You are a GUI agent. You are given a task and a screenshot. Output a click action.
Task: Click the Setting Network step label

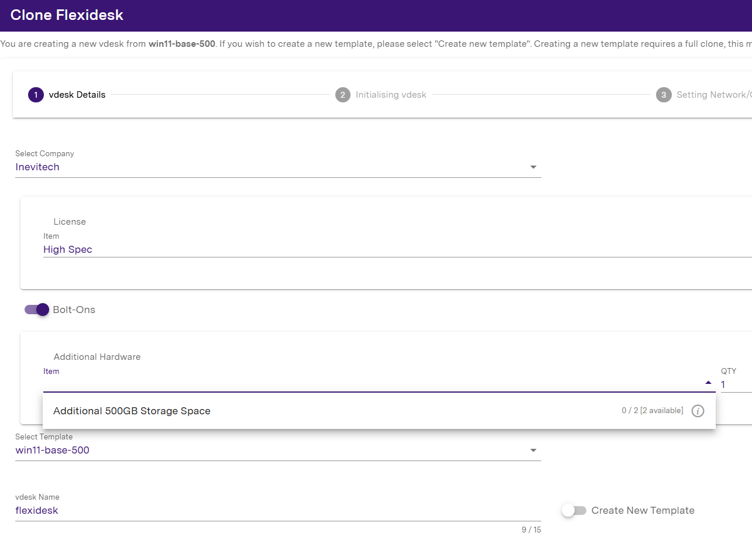(x=713, y=95)
